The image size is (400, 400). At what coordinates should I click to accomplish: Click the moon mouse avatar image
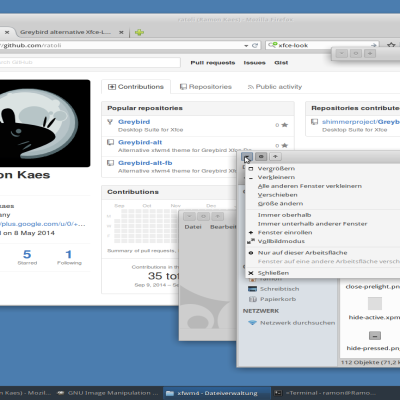(45, 123)
